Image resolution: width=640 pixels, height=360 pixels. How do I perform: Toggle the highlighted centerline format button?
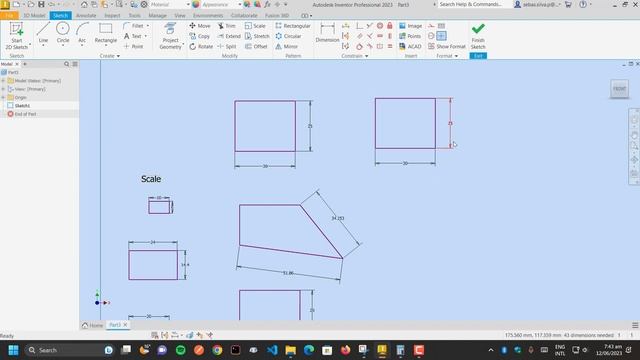coord(441,36)
